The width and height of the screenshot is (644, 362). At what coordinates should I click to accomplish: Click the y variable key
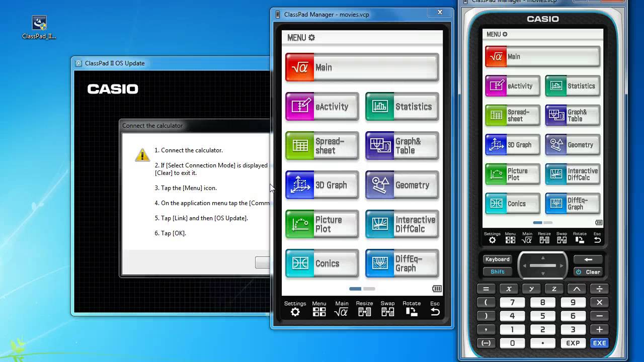(x=531, y=289)
